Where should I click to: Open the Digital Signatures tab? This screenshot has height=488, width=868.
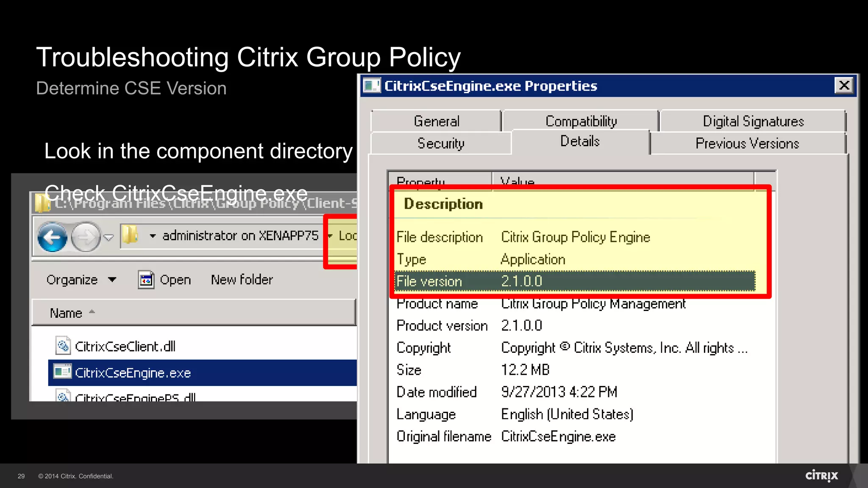click(x=753, y=122)
